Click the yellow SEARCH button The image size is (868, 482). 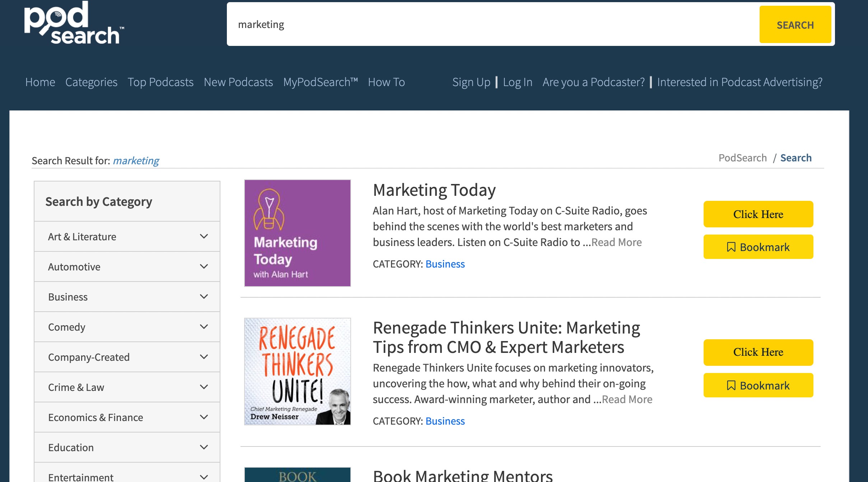pos(795,25)
